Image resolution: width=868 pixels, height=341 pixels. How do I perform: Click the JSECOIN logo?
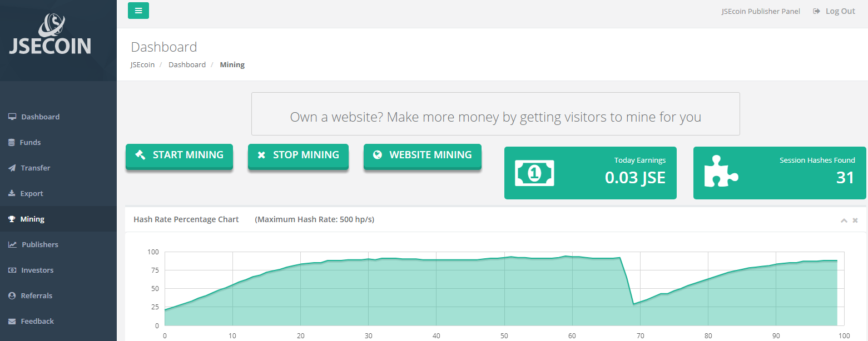[50, 34]
